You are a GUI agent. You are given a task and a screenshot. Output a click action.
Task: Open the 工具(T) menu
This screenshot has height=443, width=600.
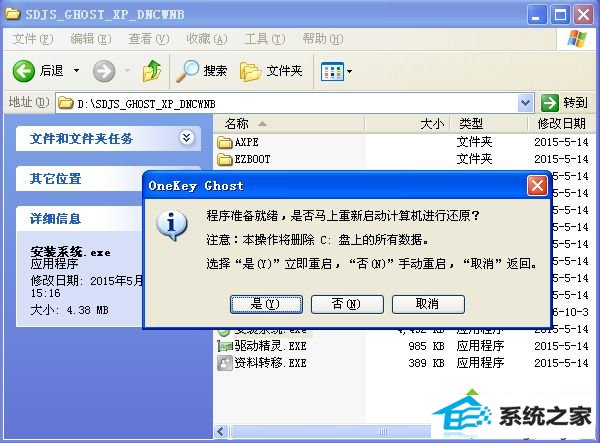(x=265, y=39)
